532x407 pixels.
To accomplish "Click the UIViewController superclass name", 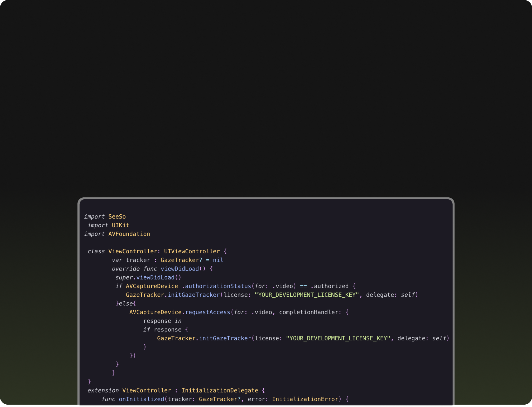I will point(192,251).
